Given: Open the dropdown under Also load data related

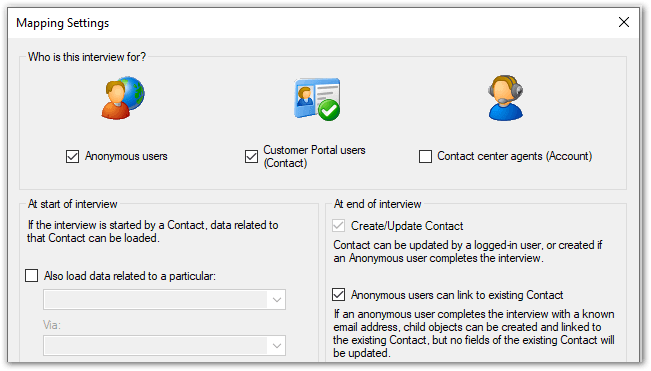Looking at the screenshot, I should tap(164, 300).
